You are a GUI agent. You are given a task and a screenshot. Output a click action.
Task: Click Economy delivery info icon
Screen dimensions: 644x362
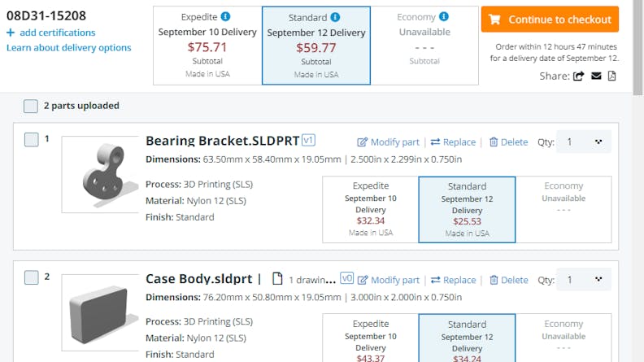point(443,16)
